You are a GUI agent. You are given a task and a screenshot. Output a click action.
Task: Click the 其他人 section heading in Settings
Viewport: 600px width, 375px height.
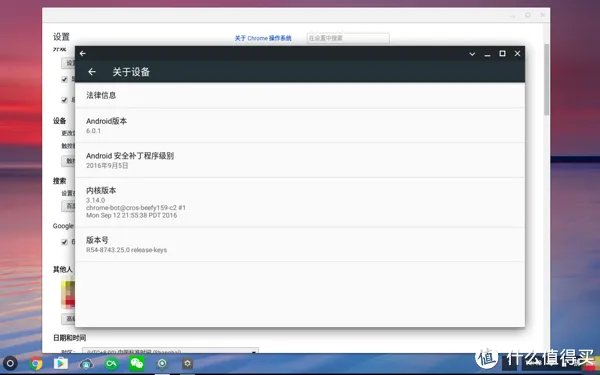tap(62, 269)
